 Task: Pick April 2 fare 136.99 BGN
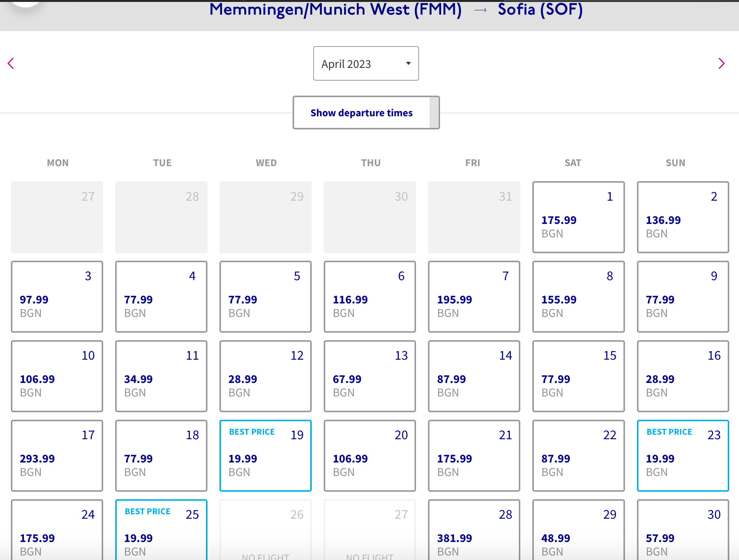(682, 218)
